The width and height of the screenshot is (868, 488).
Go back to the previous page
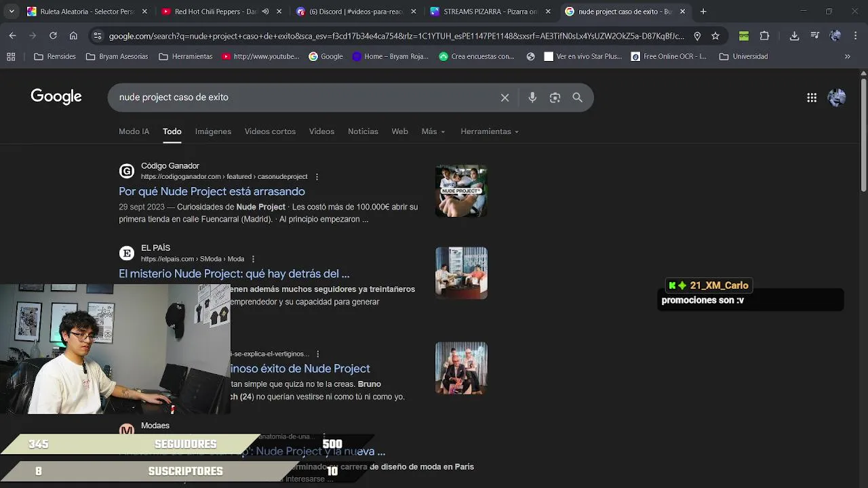pos(12,36)
